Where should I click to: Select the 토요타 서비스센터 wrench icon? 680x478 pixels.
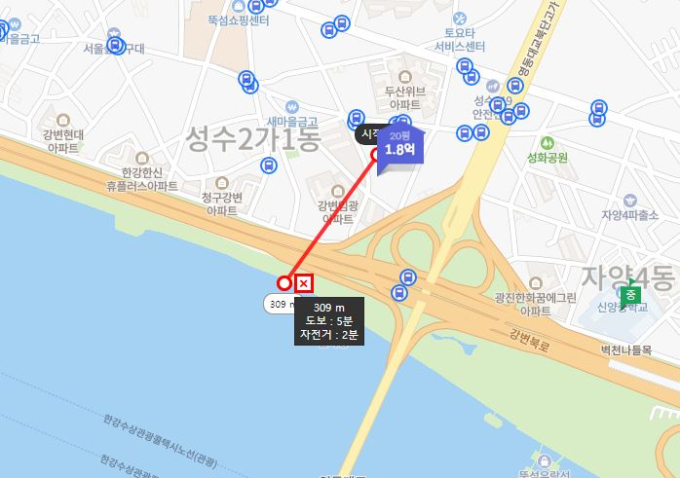pos(459,19)
